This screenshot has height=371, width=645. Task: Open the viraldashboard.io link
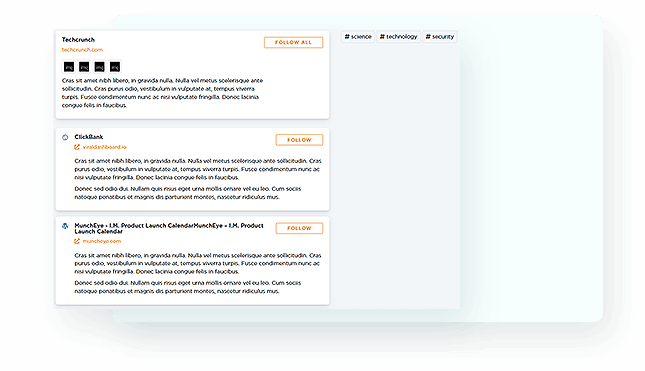coord(104,147)
